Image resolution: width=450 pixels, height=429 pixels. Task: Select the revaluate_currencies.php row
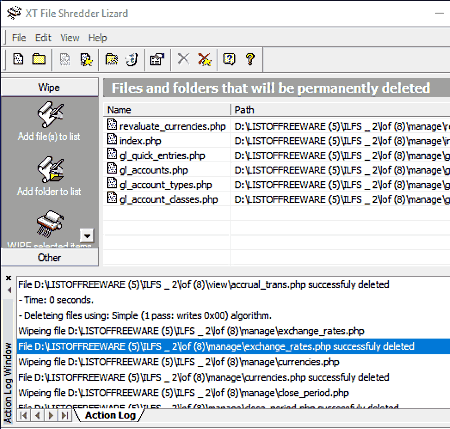tap(277, 126)
